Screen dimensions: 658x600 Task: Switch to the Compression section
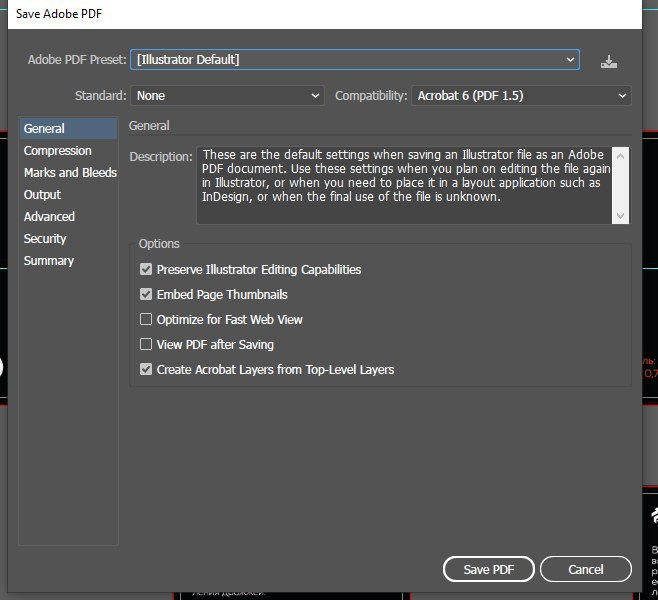(57, 151)
